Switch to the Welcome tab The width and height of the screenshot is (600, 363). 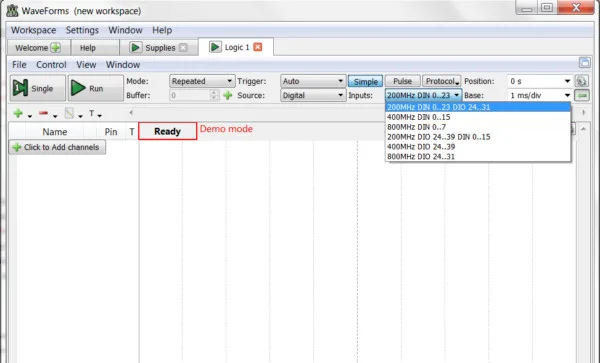pyautogui.click(x=38, y=48)
